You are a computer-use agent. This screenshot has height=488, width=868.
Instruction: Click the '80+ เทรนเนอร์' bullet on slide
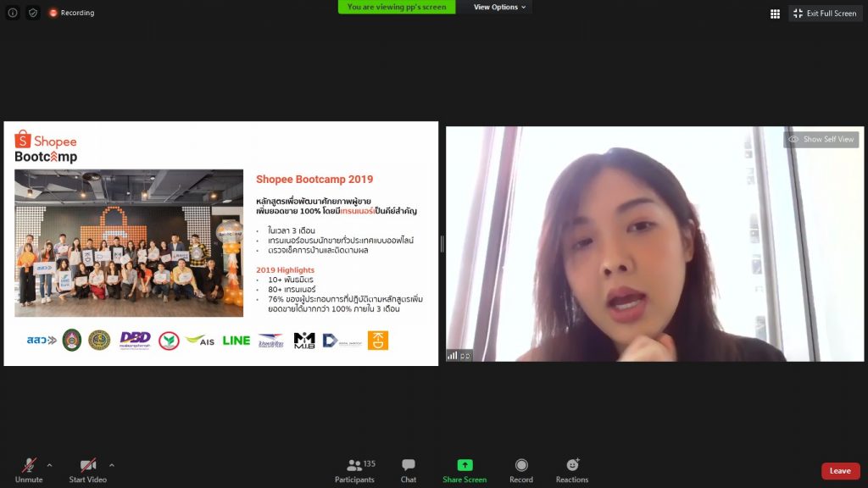292,290
